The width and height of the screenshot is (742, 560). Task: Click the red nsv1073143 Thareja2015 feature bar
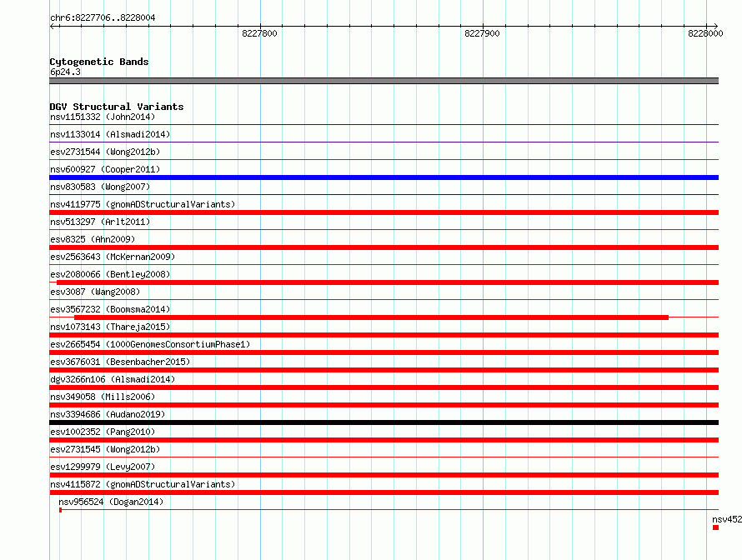[384, 335]
